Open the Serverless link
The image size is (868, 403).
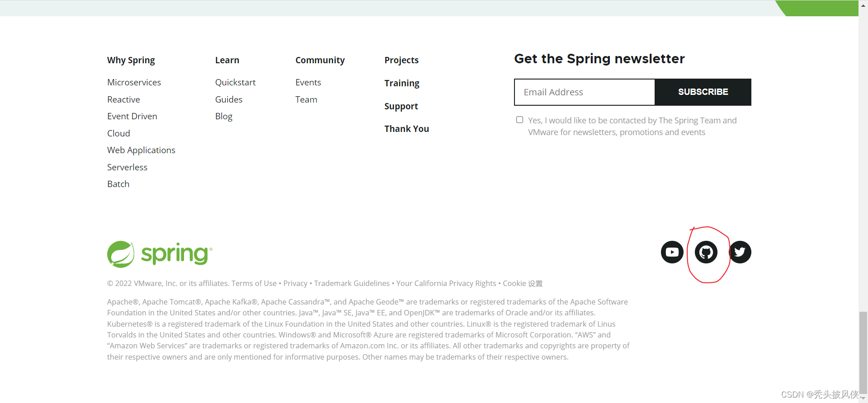pos(127,167)
